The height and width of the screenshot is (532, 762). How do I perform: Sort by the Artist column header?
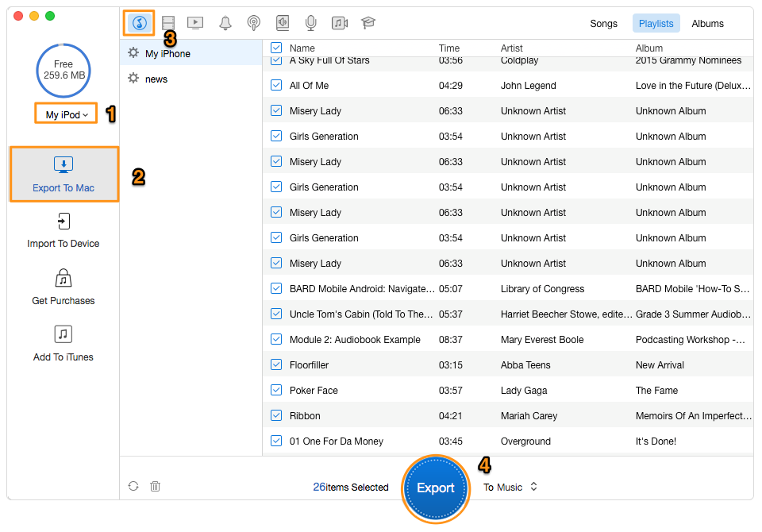point(512,48)
